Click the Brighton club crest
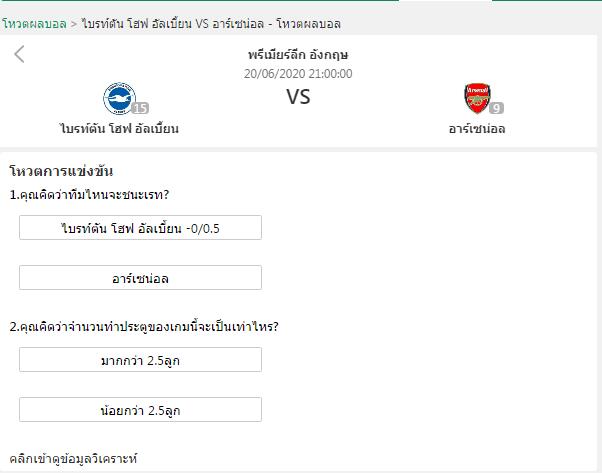The height and width of the screenshot is (473, 602). click(x=119, y=98)
